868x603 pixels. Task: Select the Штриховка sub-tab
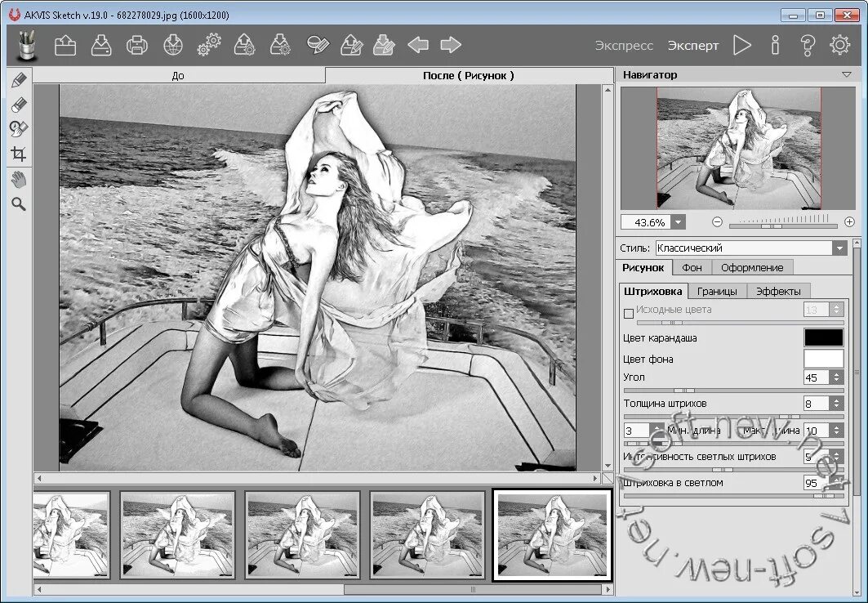click(x=653, y=291)
